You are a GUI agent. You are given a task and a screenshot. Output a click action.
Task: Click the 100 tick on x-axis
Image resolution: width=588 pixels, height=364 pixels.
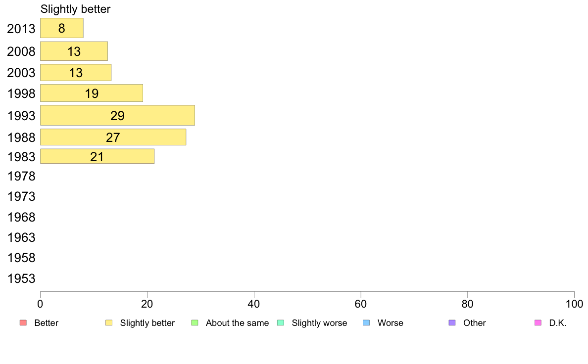[x=574, y=304]
